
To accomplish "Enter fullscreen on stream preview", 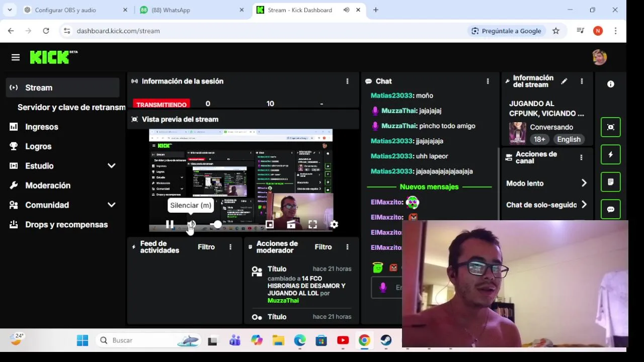I will pos(312,225).
